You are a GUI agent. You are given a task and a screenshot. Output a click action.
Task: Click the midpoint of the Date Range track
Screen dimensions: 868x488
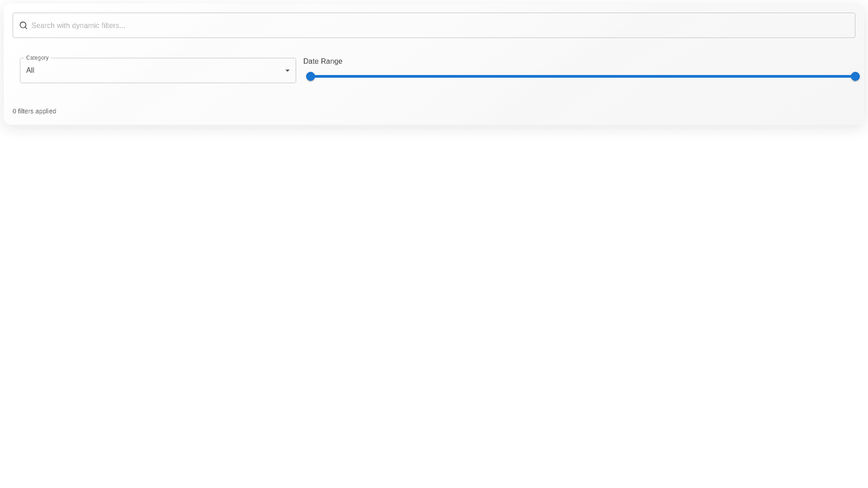[583, 76]
